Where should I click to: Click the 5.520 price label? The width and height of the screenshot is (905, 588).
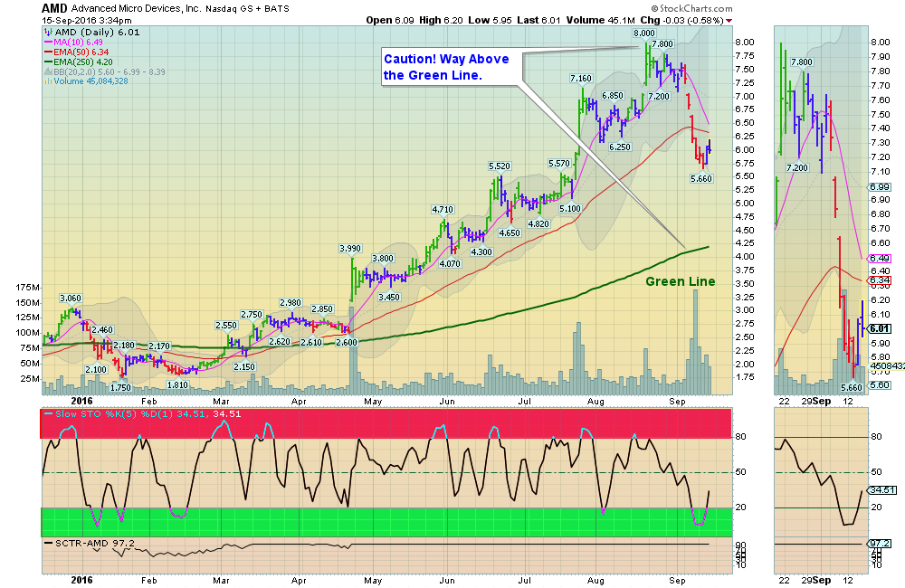click(500, 166)
